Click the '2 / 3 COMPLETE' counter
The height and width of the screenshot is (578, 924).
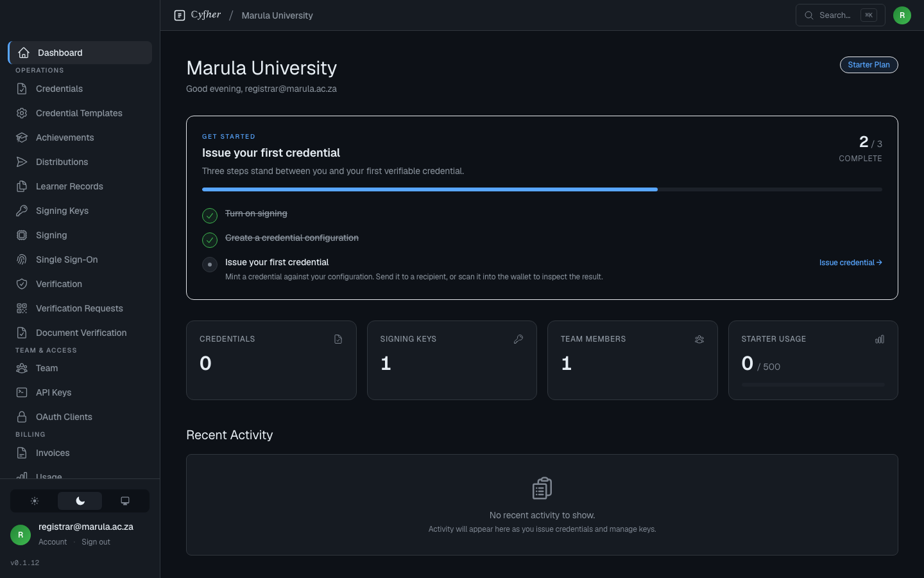[860, 148]
